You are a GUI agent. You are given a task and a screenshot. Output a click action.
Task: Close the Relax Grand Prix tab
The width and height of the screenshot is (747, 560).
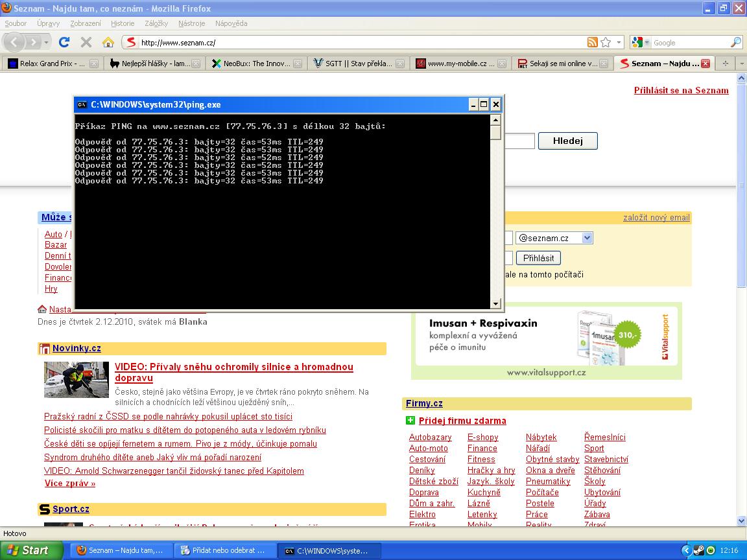click(94, 64)
